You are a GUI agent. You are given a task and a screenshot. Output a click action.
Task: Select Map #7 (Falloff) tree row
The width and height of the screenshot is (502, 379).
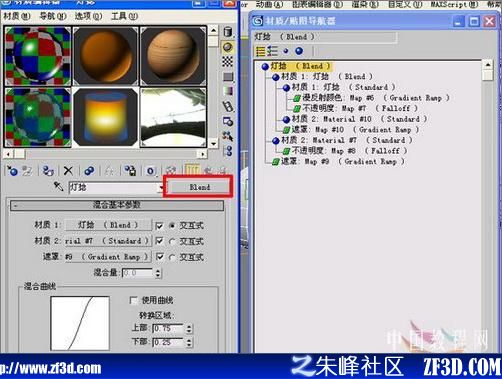(x=355, y=108)
